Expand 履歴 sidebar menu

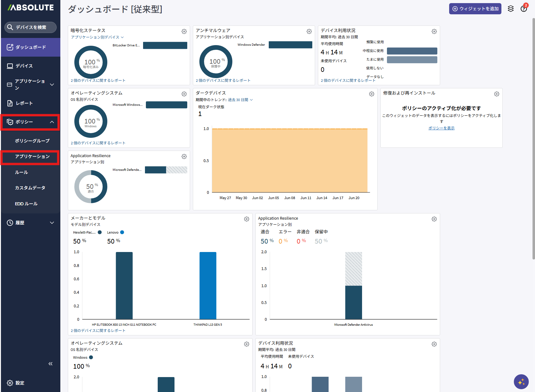click(30, 222)
